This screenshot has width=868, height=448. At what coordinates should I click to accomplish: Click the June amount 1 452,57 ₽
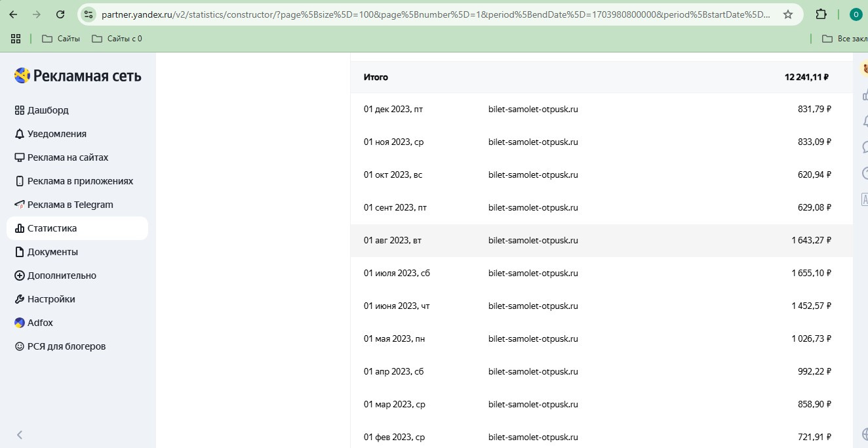point(812,306)
